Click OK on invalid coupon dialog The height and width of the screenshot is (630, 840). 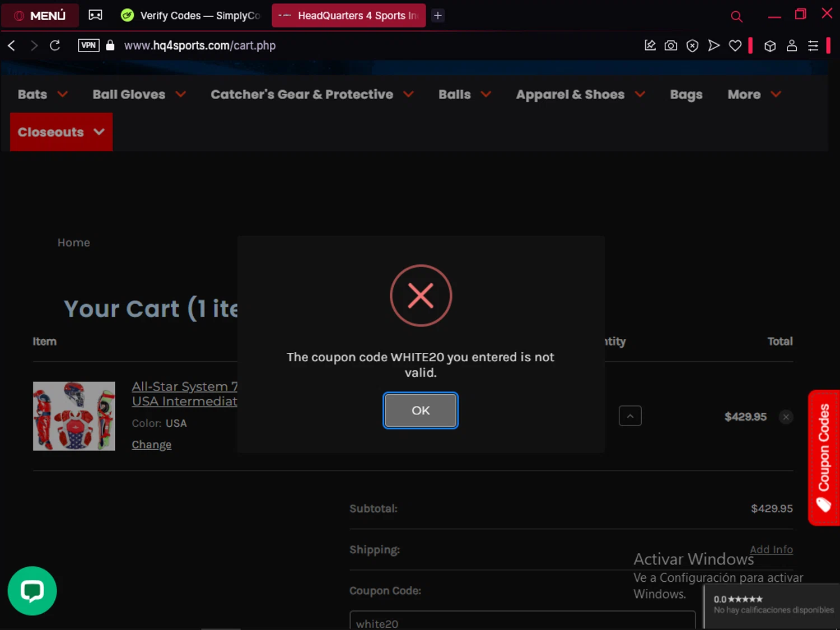[421, 410]
